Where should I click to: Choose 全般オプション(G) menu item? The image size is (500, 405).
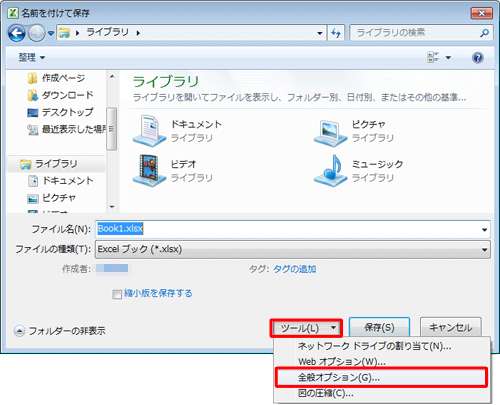(x=381, y=377)
